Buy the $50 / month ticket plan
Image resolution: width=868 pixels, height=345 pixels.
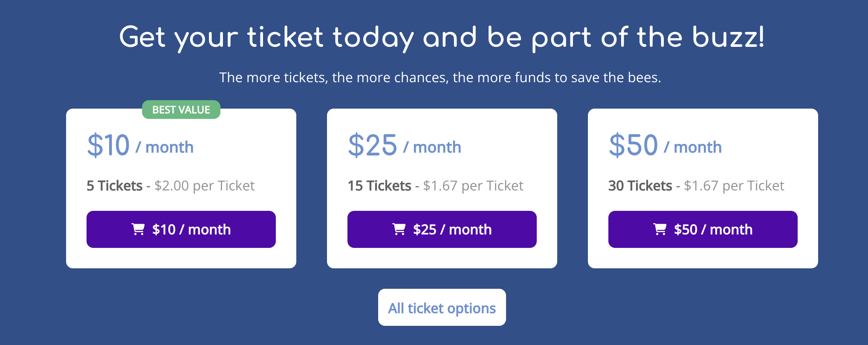click(703, 229)
